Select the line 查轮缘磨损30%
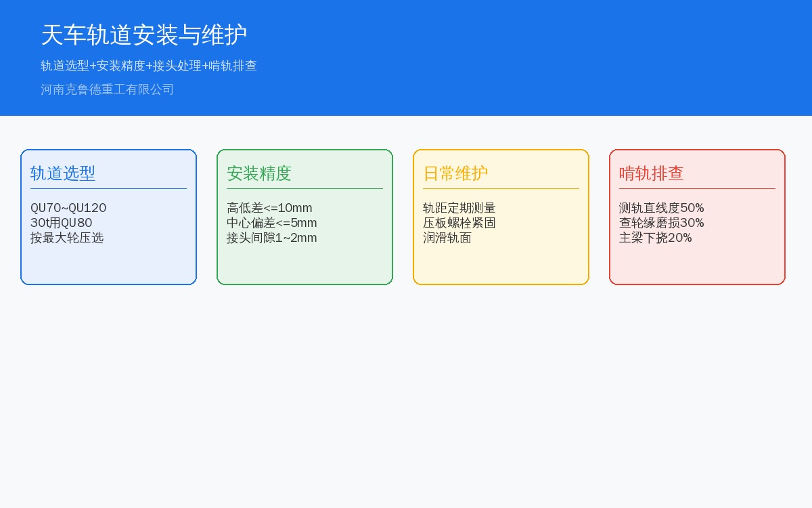This screenshot has width=812, height=508. coord(662,223)
